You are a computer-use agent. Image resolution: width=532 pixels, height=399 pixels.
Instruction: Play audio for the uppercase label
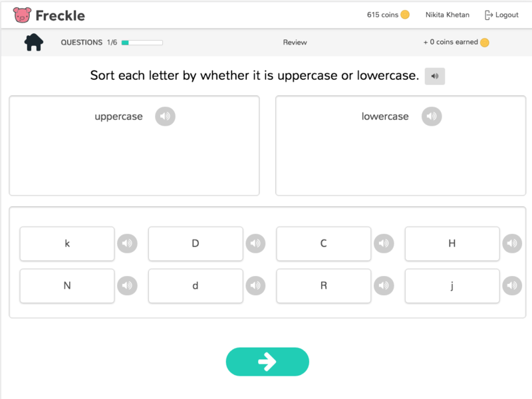point(165,116)
